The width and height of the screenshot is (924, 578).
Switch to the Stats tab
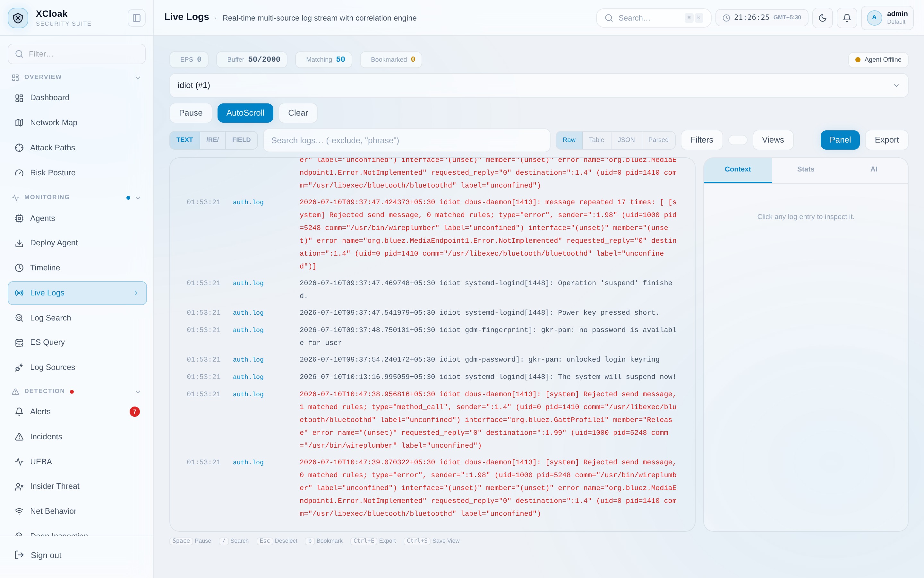[805, 170]
